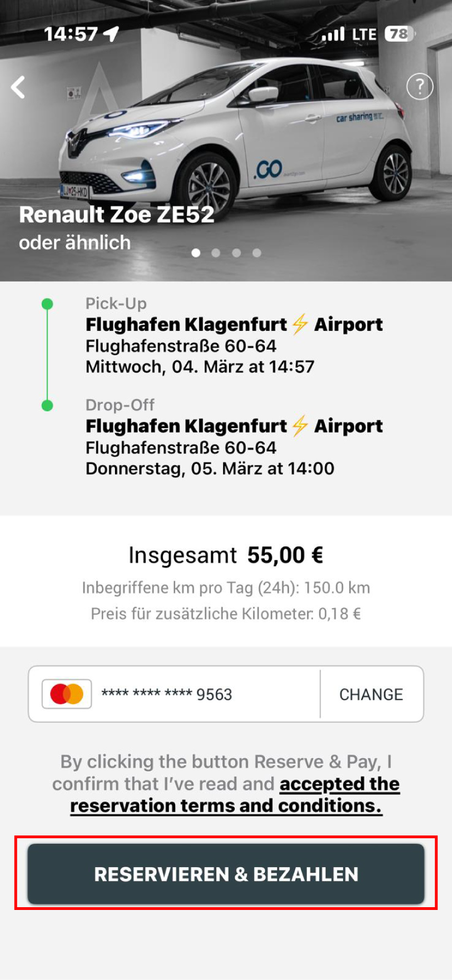Tap the battery indicator in status bar

pyautogui.click(x=399, y=34)
